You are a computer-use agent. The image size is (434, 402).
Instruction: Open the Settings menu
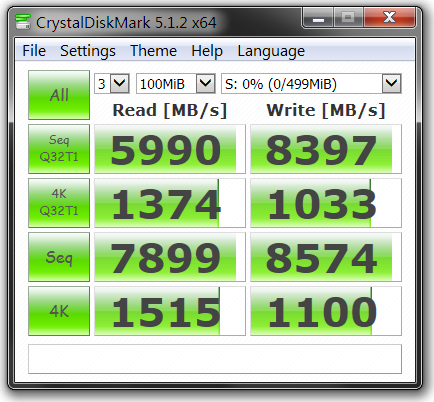(88, 51)
